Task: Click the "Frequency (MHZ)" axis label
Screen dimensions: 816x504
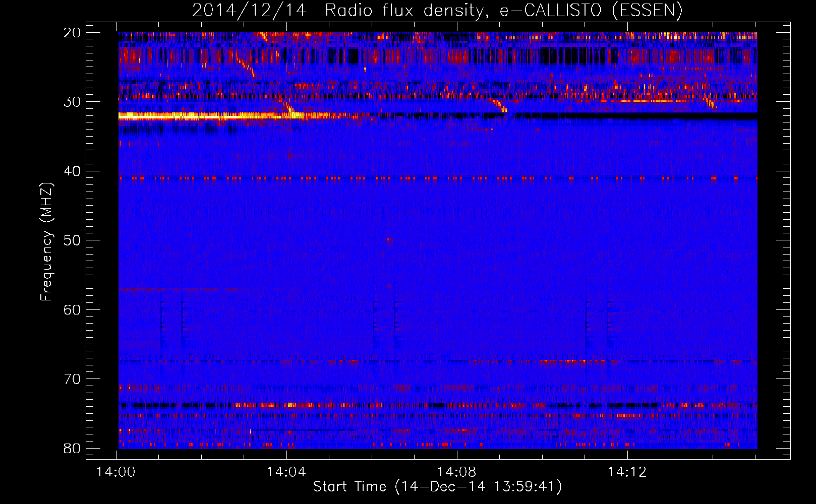Action: click(46, 242)
